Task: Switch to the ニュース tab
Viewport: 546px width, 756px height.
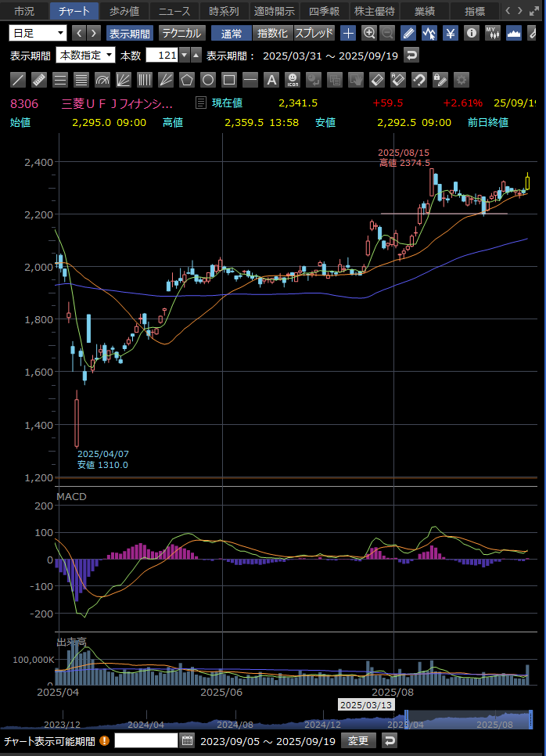Action: (174, 11)
